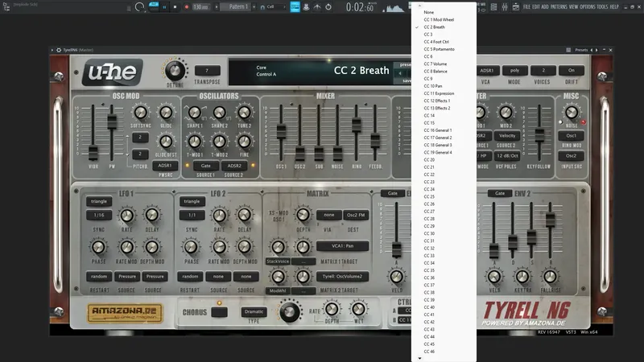Open the VCA1: Pan matrix target dropdown
Viewport: 644px width, 362px height.
[x=341, y=246]
